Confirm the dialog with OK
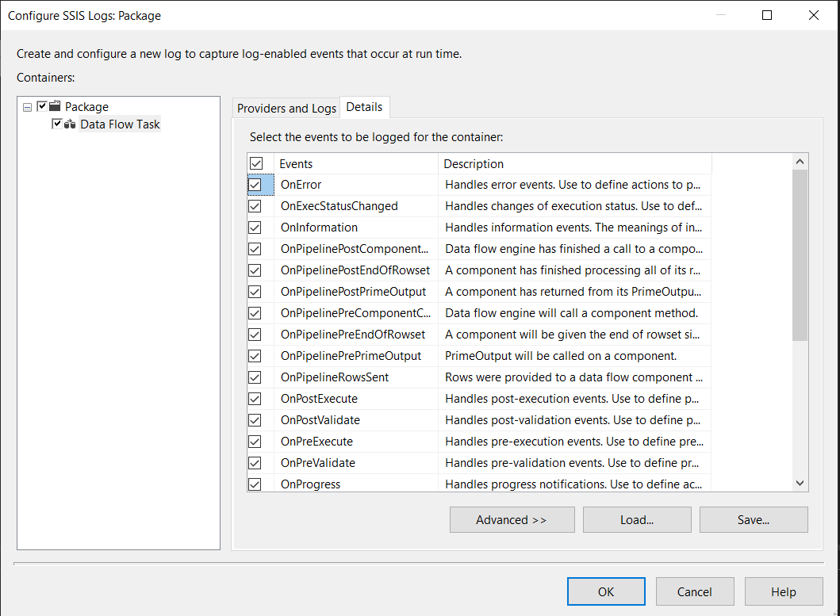The image size is (840, 616). [606, 591]
